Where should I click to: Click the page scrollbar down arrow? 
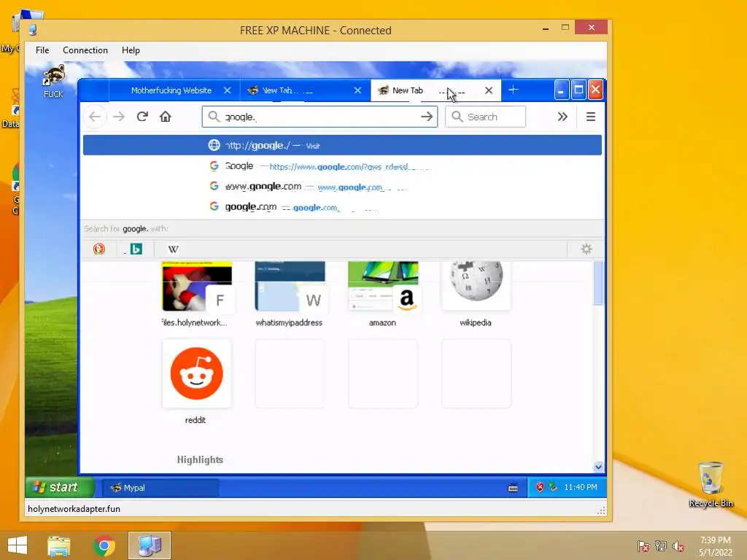(598, 467)
